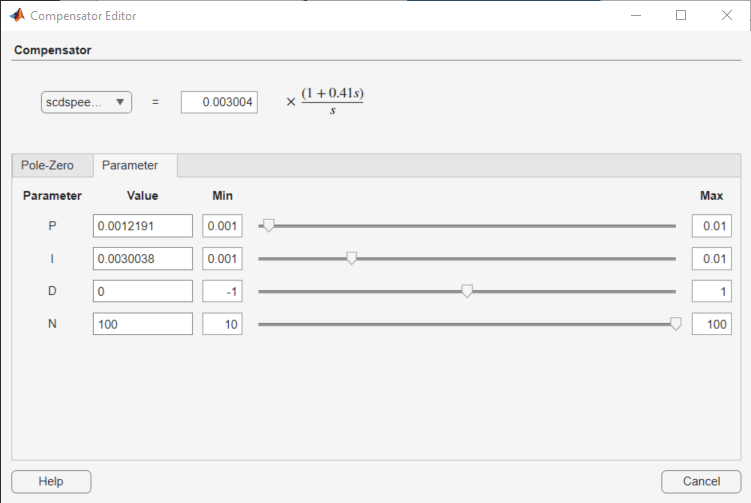
Task: Click the D slider thumb
Action: 467,291
